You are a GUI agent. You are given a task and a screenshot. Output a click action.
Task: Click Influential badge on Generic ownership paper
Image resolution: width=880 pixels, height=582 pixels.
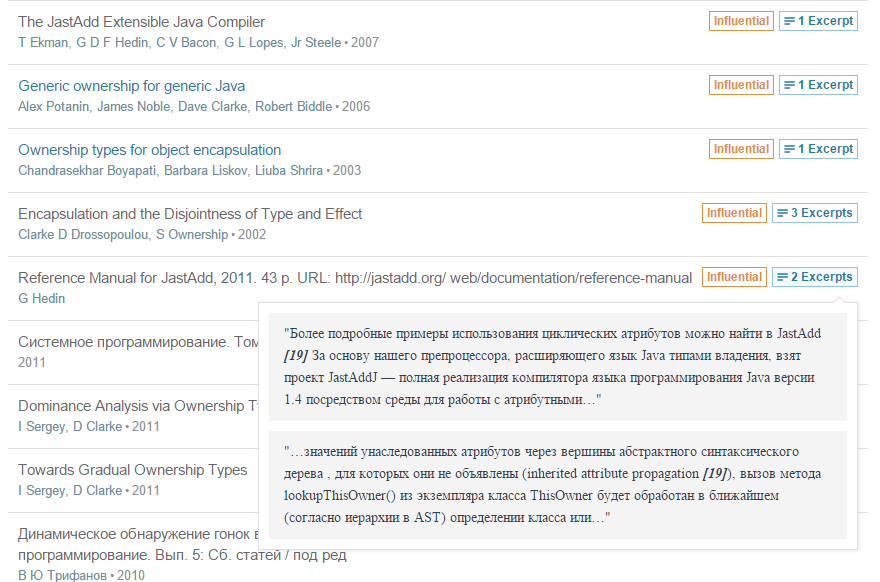[741, 85]
